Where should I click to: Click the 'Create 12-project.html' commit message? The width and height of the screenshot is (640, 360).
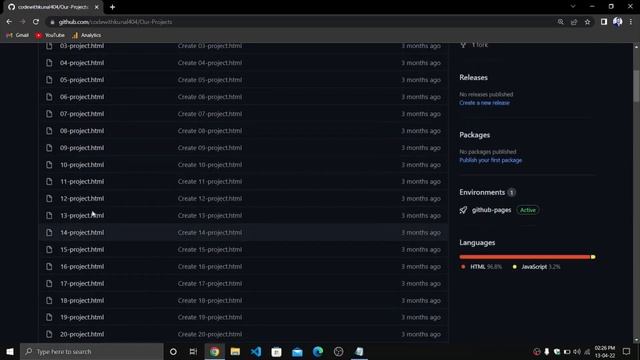[210, 199]
